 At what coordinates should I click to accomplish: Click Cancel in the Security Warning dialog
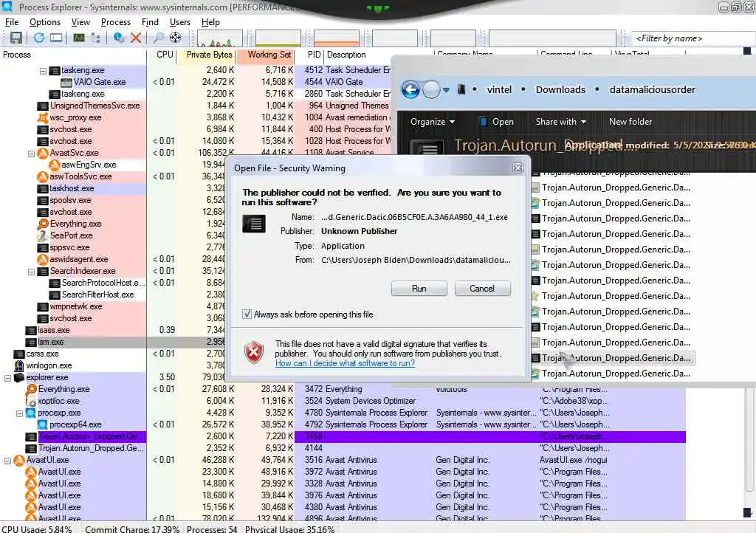click(482, 289)
